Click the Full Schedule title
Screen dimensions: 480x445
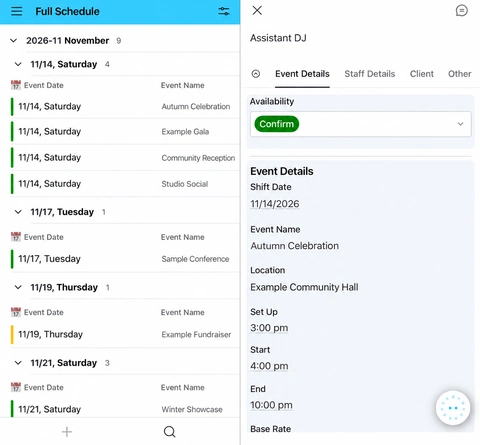click(67, 11)
